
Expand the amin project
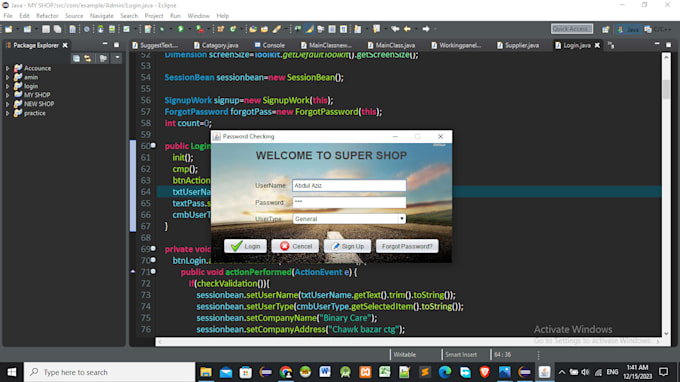[x=7, y=77]
